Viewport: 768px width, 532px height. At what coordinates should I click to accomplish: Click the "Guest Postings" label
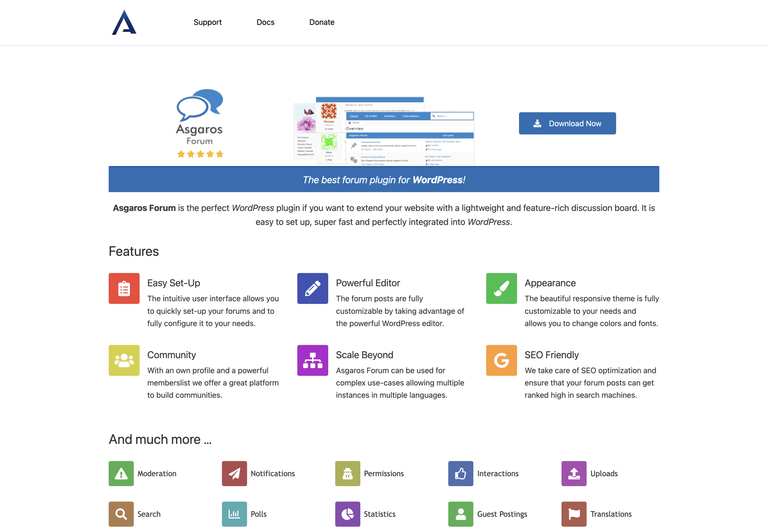(502, 514)
